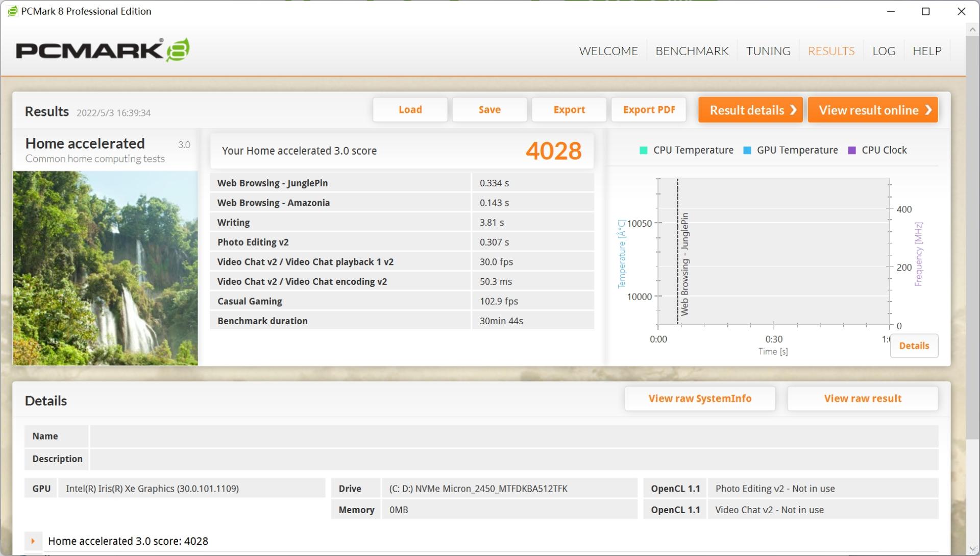The image size is (980, 556).
Task: Click the Export result icon button
Action: point(568,109)
